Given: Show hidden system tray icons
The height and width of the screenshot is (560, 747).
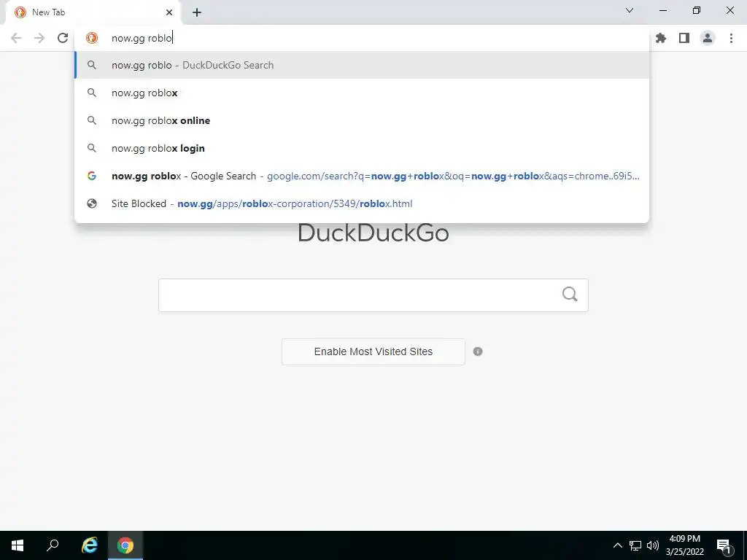Looking at the screenshot, I should (x=617, y=545).
